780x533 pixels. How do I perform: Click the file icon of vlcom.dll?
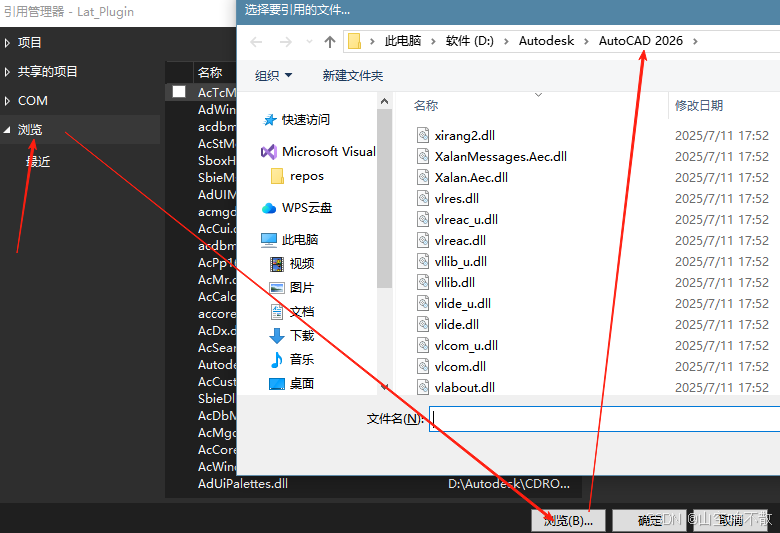click(423, 366)
